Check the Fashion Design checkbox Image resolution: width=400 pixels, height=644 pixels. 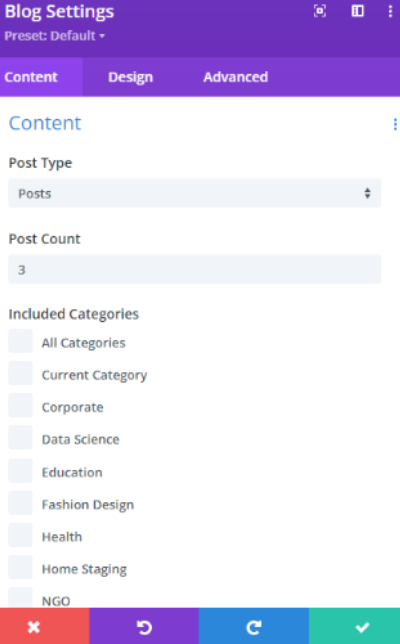(21, 503)
